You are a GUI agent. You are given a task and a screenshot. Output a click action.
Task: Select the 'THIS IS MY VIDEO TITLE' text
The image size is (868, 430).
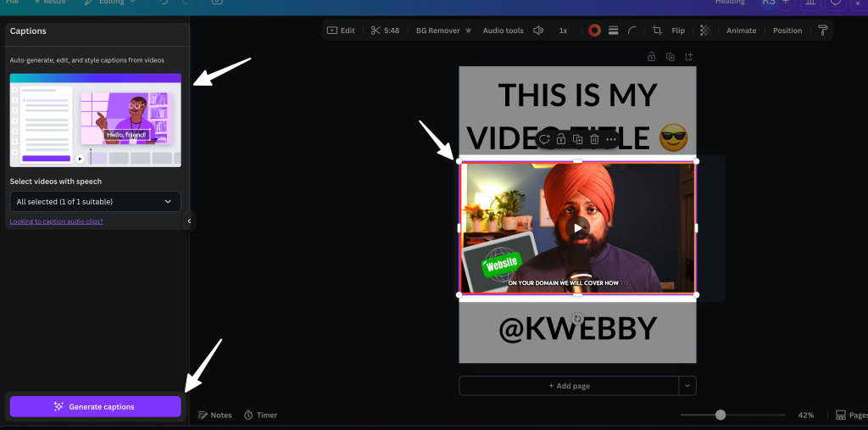pos(577,116)
